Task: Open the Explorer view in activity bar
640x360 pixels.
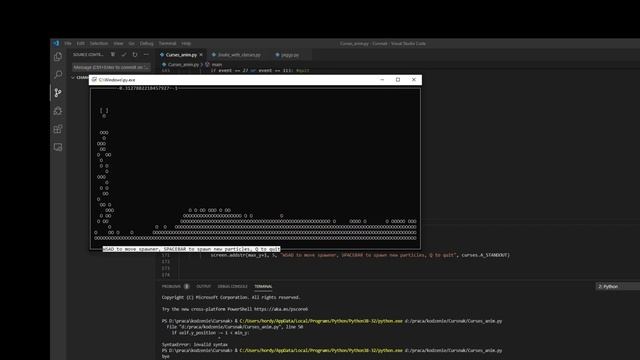Action: point(58,57)
